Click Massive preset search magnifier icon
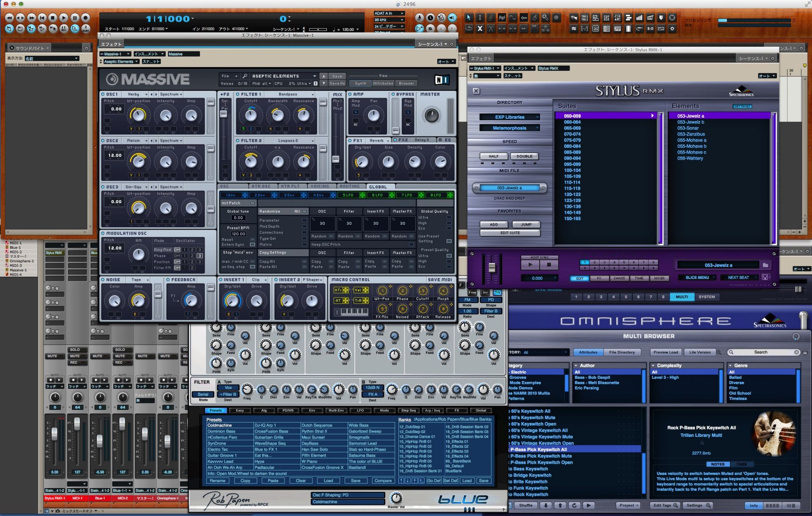Viewport: 812px width, 516px height. tap(245, 76)
